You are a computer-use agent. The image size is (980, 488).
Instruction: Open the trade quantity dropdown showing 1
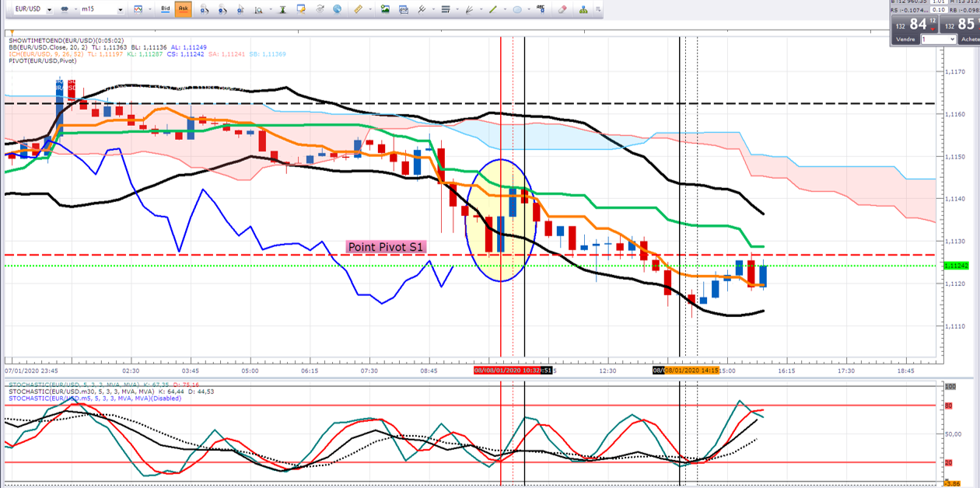coord(938,39)
